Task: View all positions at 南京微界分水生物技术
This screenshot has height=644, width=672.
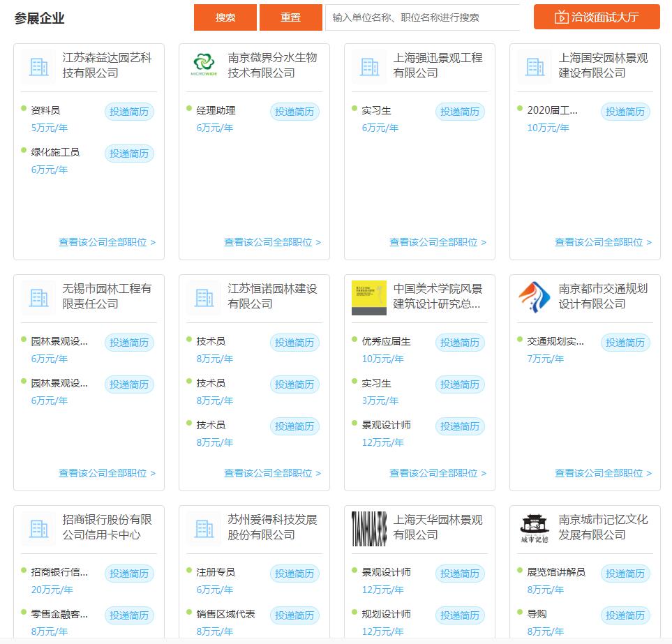Action: tap(273, 243)
